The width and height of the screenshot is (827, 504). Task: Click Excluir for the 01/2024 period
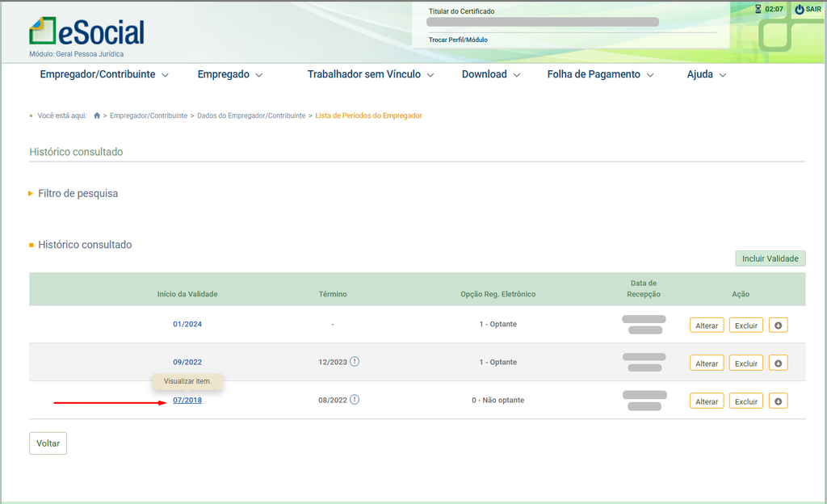(x=745, y=325)
